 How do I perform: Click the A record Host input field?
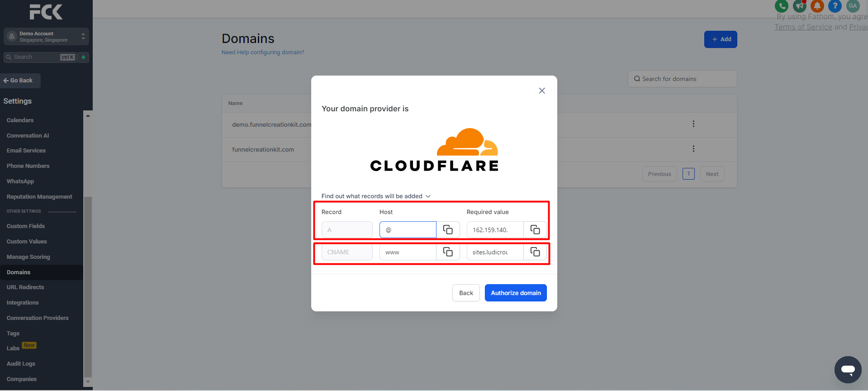point(408,230)
